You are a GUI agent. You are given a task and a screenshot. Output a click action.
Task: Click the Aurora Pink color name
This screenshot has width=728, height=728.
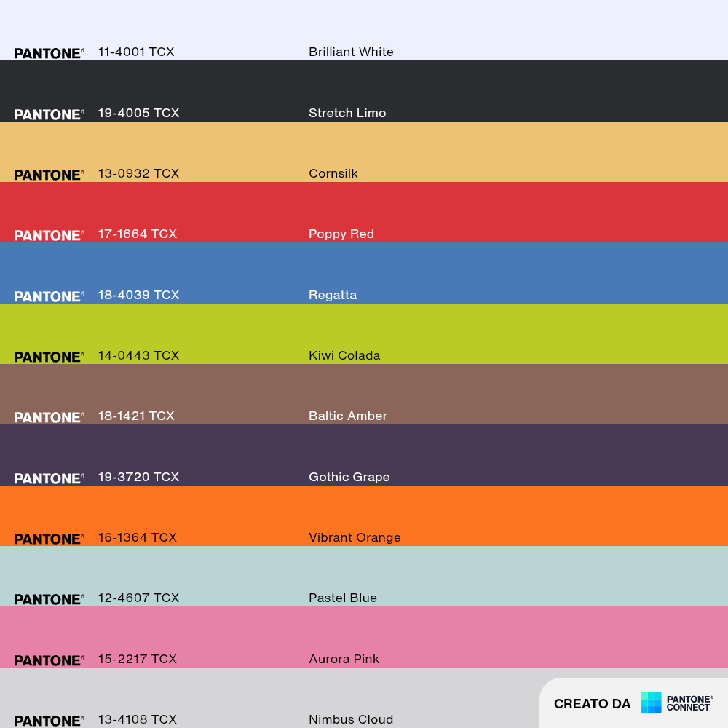(x=344, y=660)
